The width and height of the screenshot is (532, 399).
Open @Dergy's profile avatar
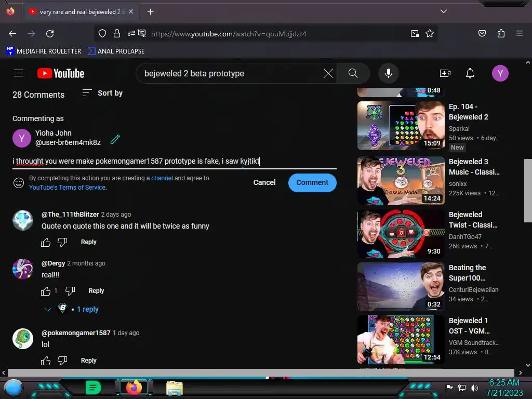click(x=23, y=269)
